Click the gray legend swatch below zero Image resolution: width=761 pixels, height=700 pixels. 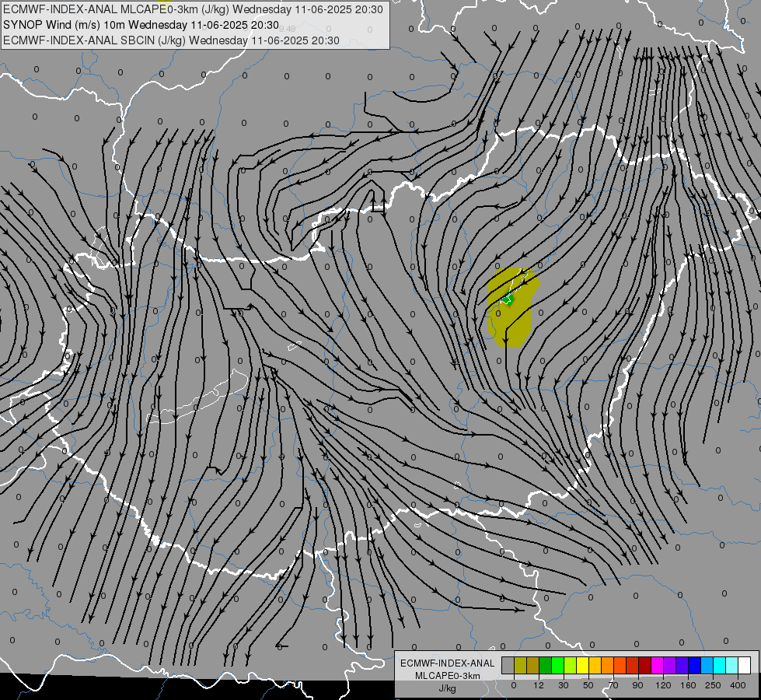[x=508, y=665]
